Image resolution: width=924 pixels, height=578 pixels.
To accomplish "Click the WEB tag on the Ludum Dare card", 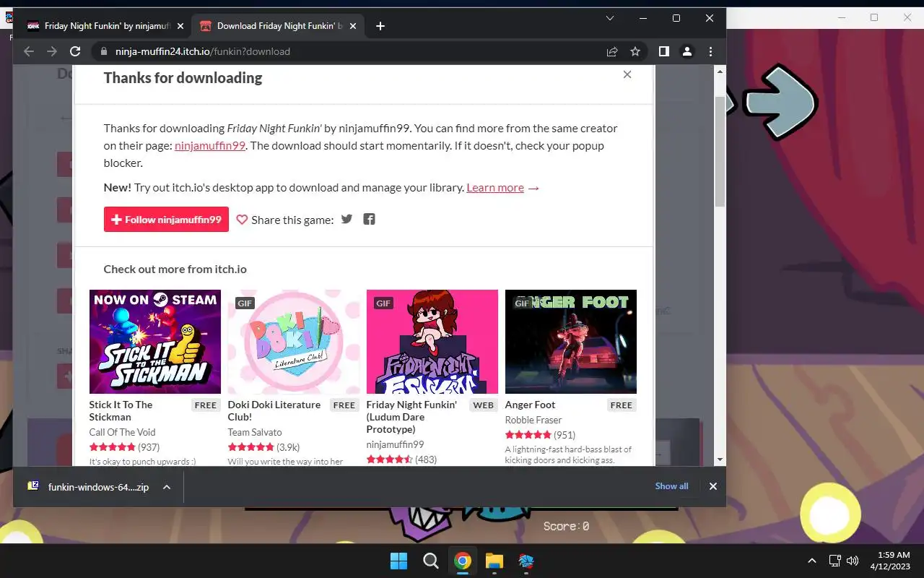I will coord(483,405).
